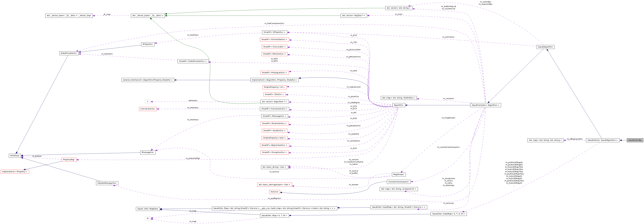Click the SimpleProperty< bool > node
The width and height of the screenshot is (644, 224).
click(274, 138)
